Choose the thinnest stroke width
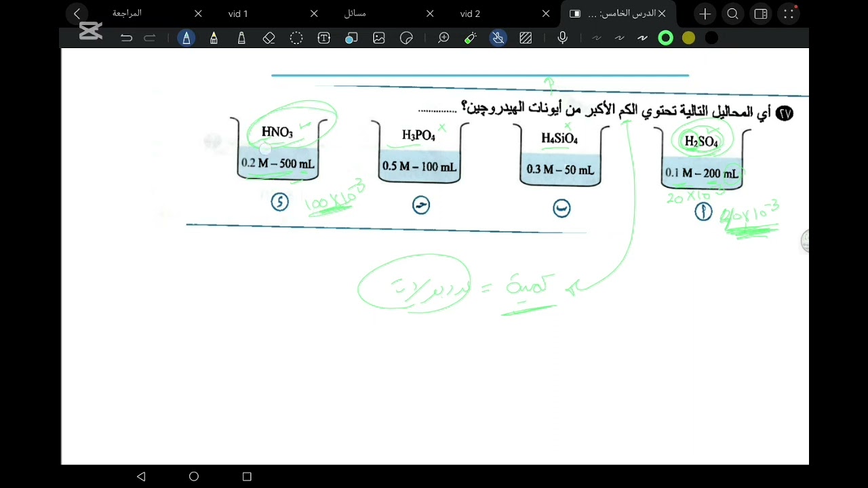Viewport: 868px width, 488px height. coord(597,38)
